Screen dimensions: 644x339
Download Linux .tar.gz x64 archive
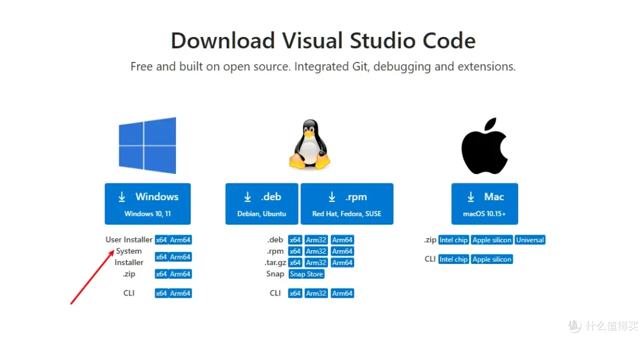point(295,263)
